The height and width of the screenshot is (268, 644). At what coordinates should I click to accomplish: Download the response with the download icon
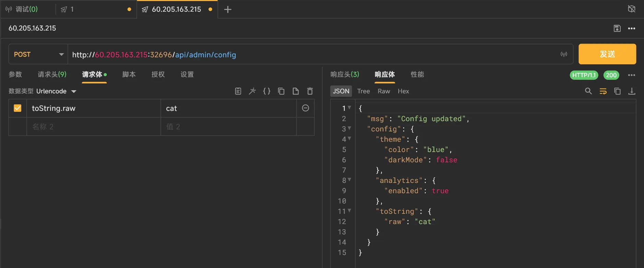pyautogui.click(x=631, y=91)
